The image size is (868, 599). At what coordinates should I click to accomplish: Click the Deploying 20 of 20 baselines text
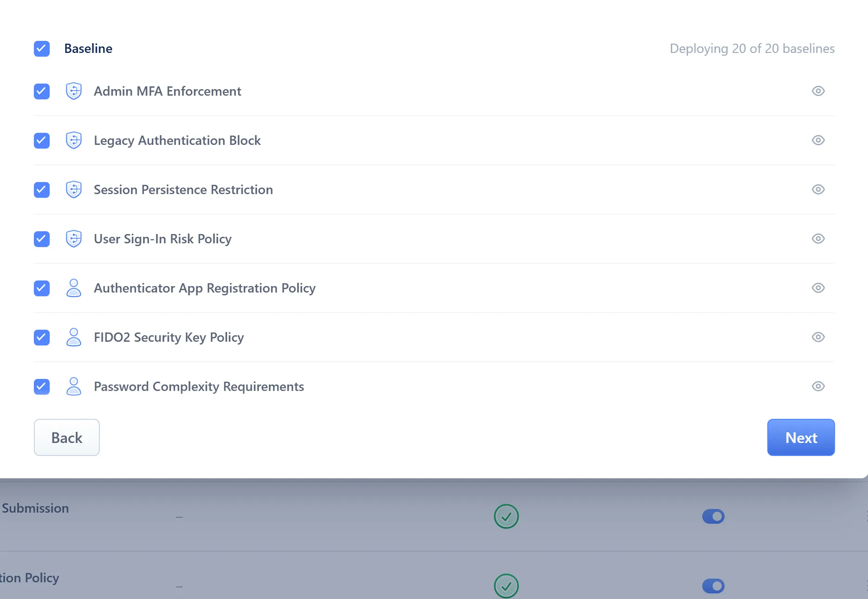pos(752,49)
